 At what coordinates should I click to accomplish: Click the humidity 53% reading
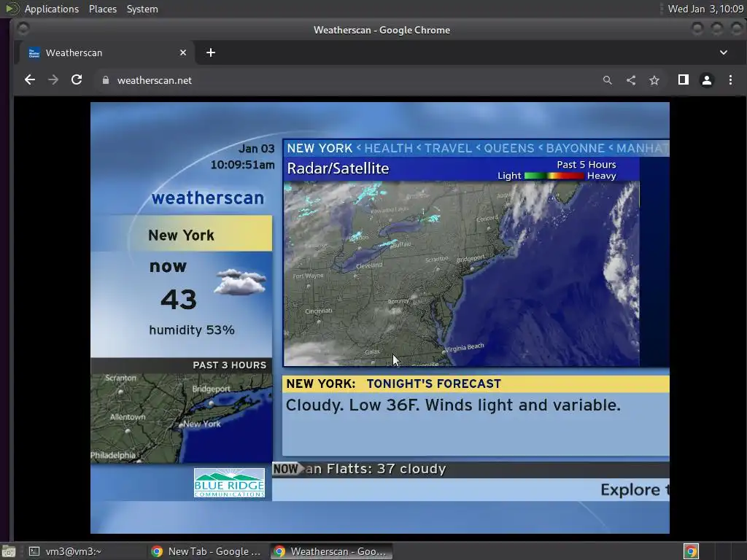click(x=192, y=330)
